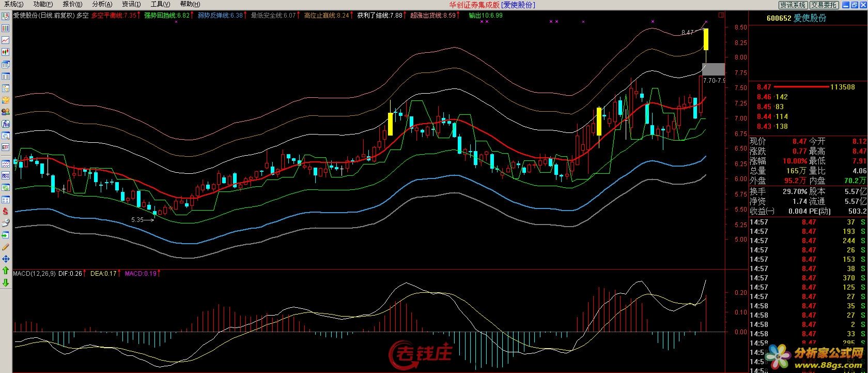Click the wave line indicator icon
This screenshot has width=868, height=373.
pyautogui.click(x=6, y=163)
